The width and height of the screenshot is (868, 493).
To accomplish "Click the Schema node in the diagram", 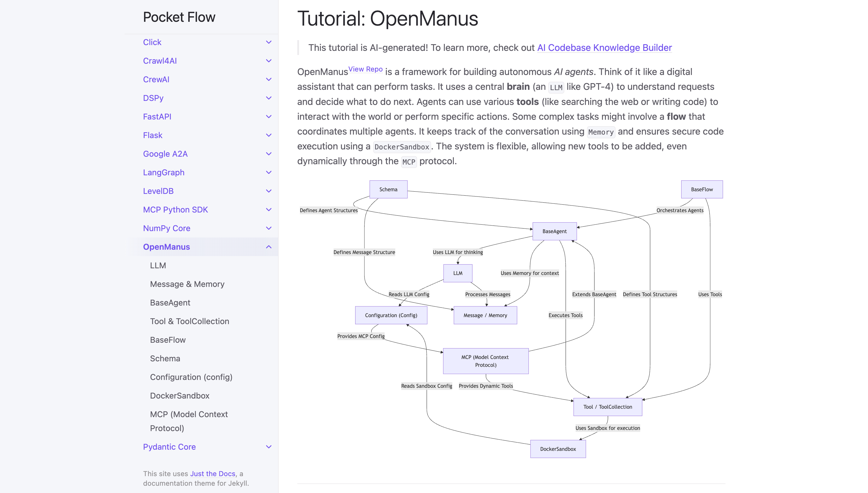I will pyautogui.click(x=388, y=190).
